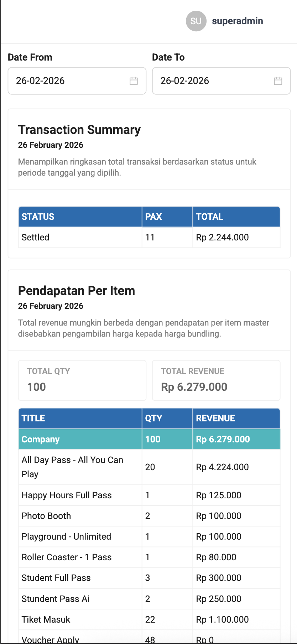Click the Date To calendar icon
This screenshot has width=297, height=644.
[278, 81]
